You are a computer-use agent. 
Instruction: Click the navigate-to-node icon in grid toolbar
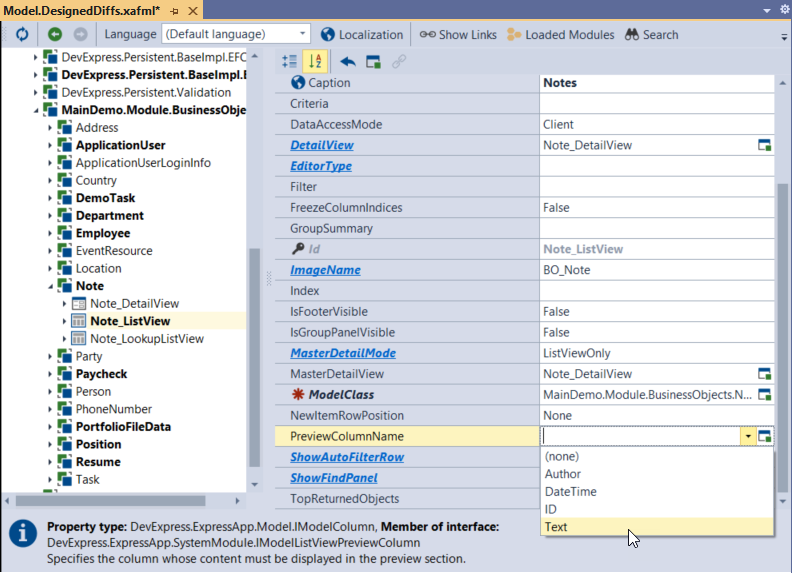tap(373, 62)
